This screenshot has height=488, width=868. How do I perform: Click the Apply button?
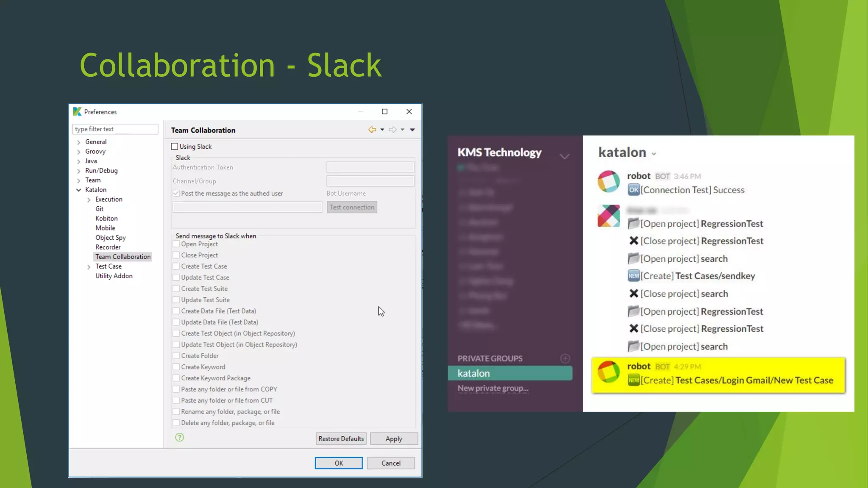click(394, 439)
